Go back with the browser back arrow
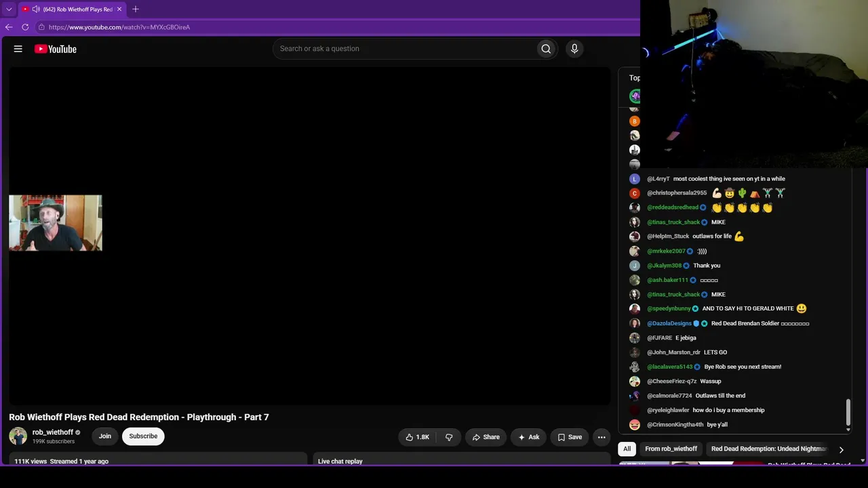The width and height of the screenshot is (868, 488). 9,27
